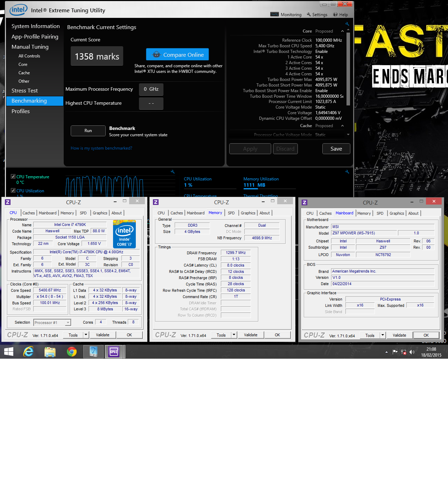448x496 pixels.
Task: Open Monitoring view in XTU header
Action: 286,14
